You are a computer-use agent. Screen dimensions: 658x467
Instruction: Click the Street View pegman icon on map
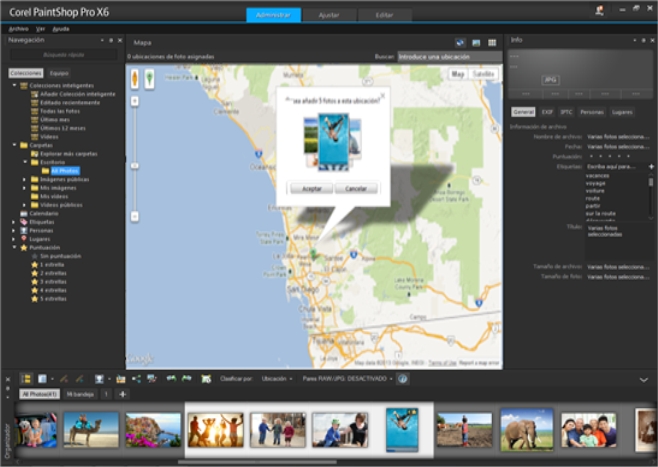(x=135, y=78)
